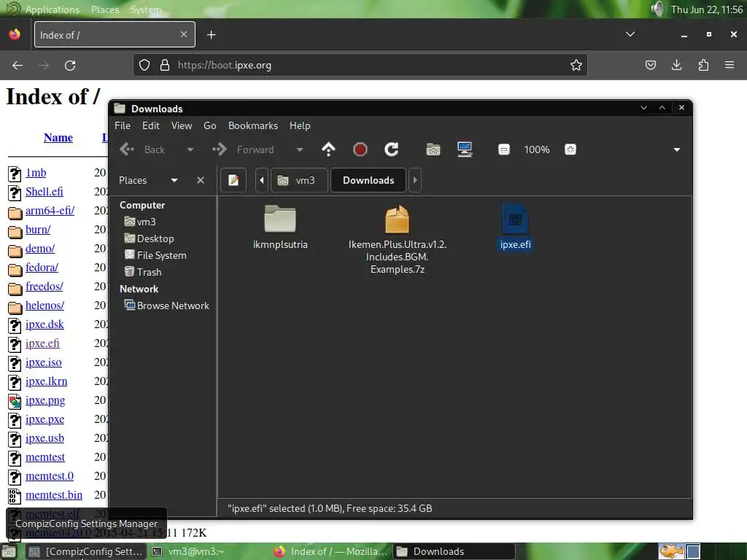Reload the current Downloads folder
747x560 pixels.
pyautogui.click(x=392, y=149)
